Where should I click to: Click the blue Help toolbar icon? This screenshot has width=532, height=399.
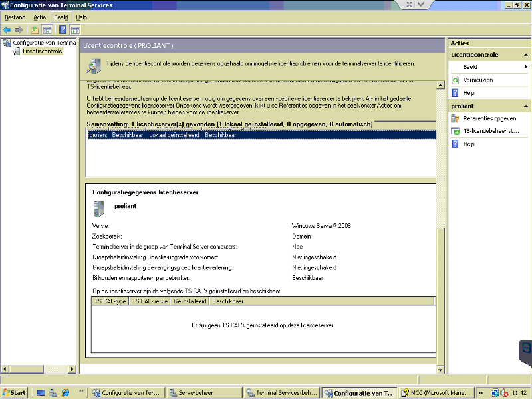coord(62,29)
